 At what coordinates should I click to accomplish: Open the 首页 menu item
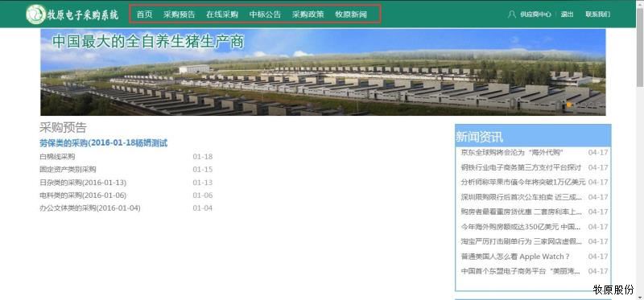(144, 14)
